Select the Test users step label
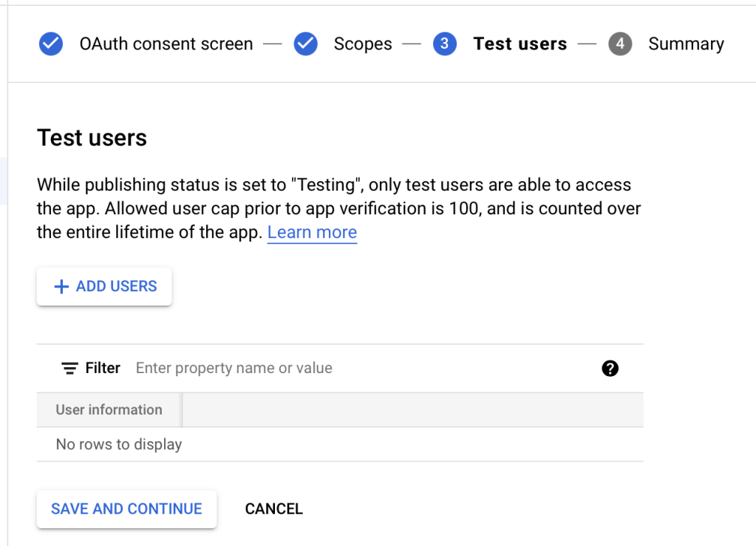This screenshot has height=546, width=756. 520,44
